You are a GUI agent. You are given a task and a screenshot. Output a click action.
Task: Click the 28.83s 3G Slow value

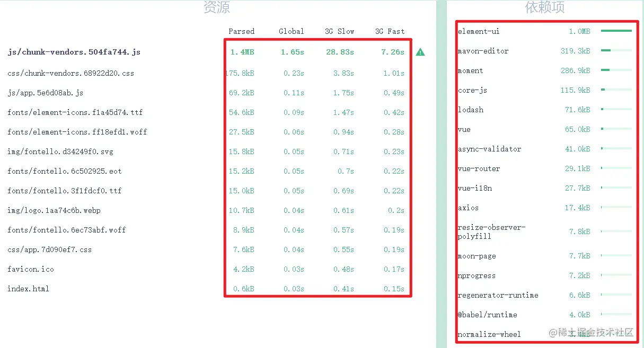click(x=340, y=52)
